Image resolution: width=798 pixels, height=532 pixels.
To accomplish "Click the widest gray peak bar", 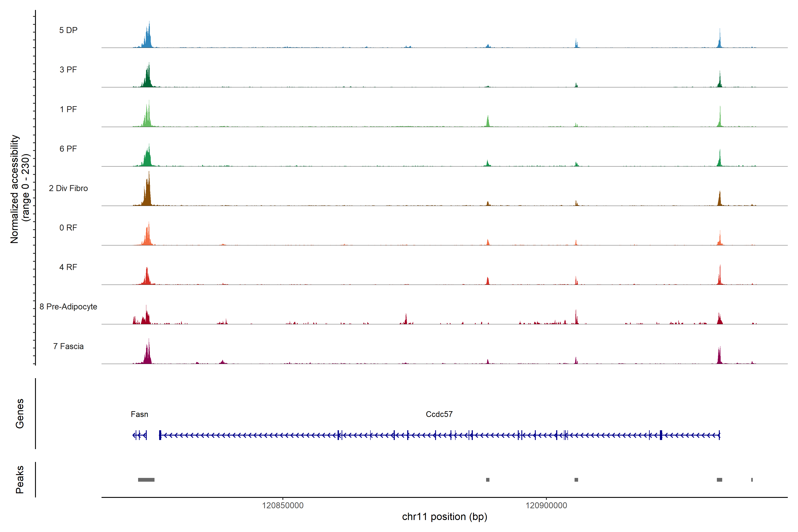I will 146,480.
